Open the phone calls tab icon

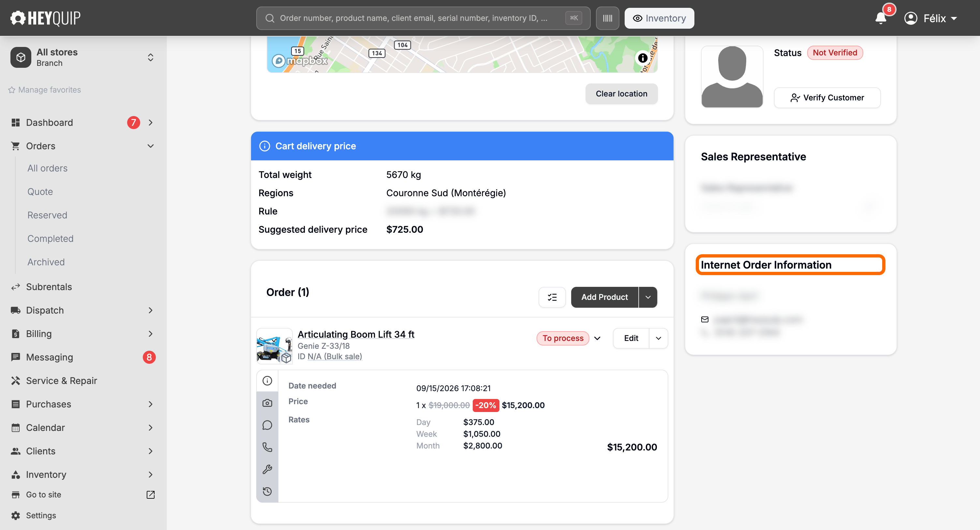[x=267, y=447]
